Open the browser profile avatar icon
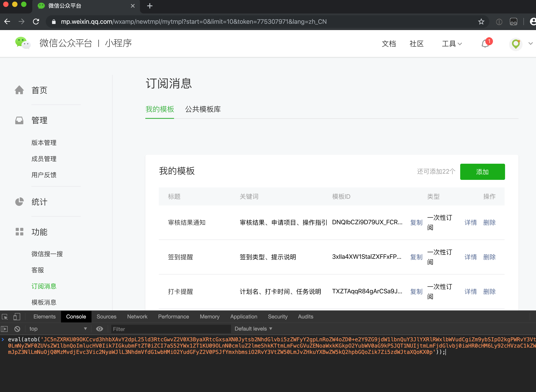Viewport: 536px width, 392px height. click(x=533, y=22)
